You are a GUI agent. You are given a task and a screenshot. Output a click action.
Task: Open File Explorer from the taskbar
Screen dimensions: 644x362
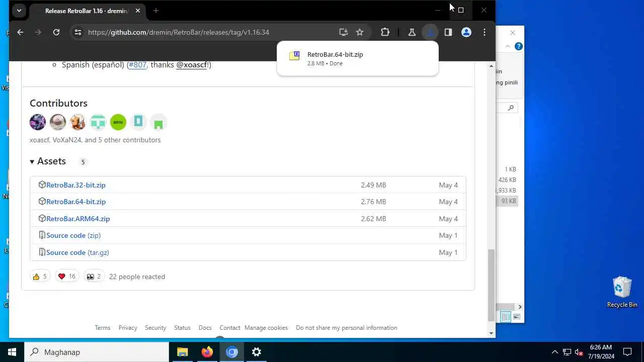(182, 352)
